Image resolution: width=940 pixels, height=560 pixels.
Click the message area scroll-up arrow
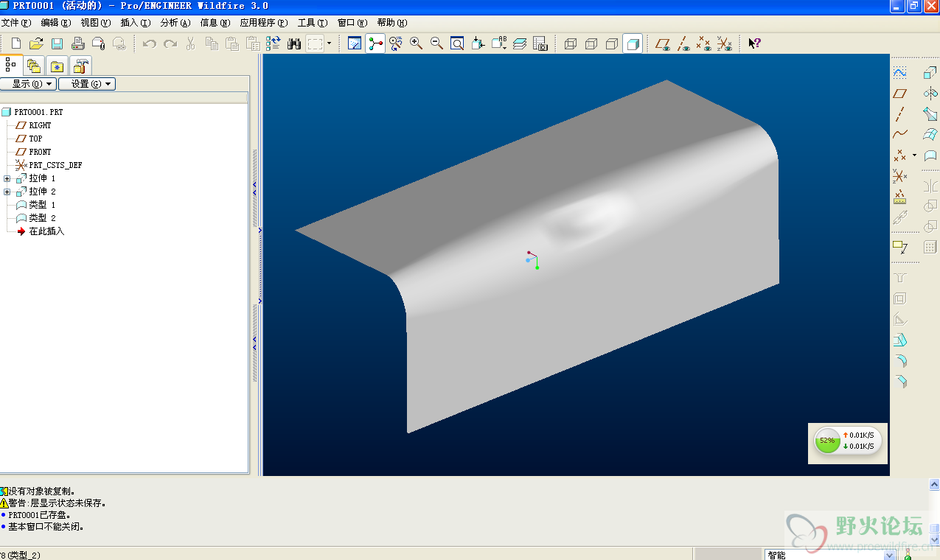(x=934, y=485)
